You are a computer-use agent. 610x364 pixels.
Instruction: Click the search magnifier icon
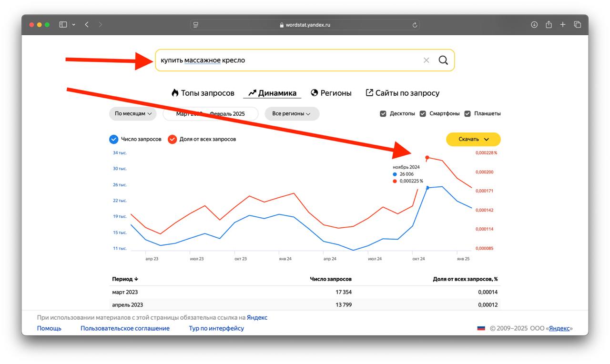point(443,60)
